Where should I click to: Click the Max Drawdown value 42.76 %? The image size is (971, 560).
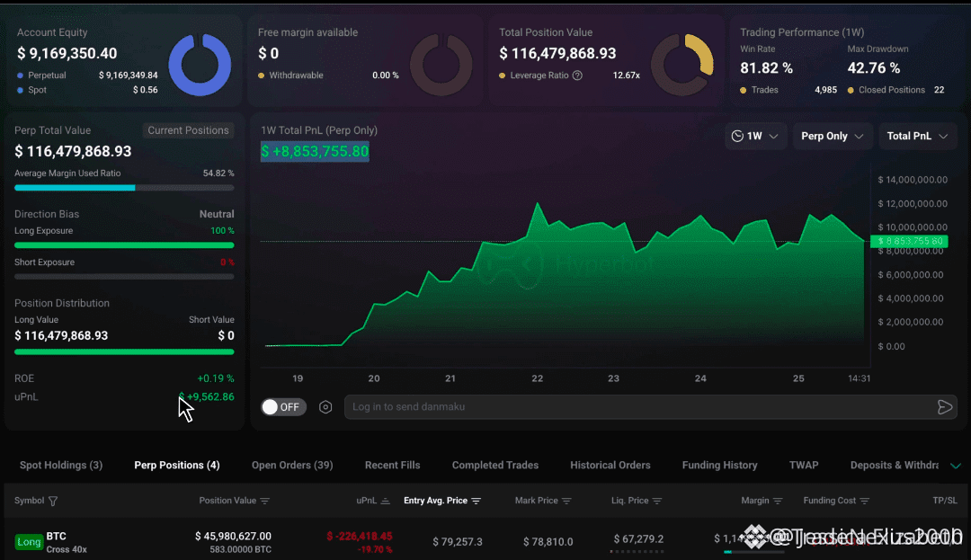[x=874, y=68]
